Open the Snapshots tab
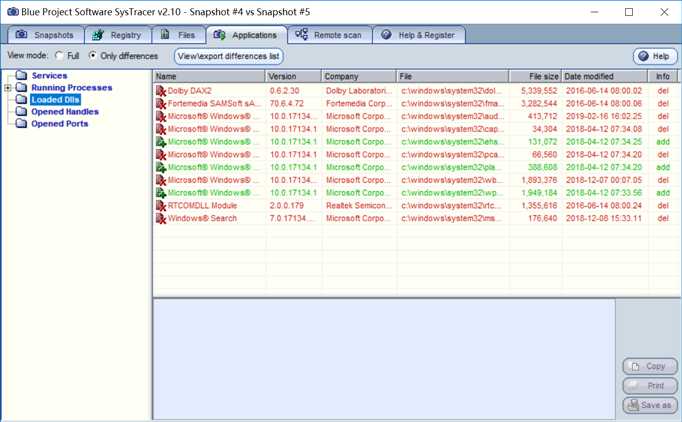This screenshot has width=682, height=422. [x=46, y=35]
